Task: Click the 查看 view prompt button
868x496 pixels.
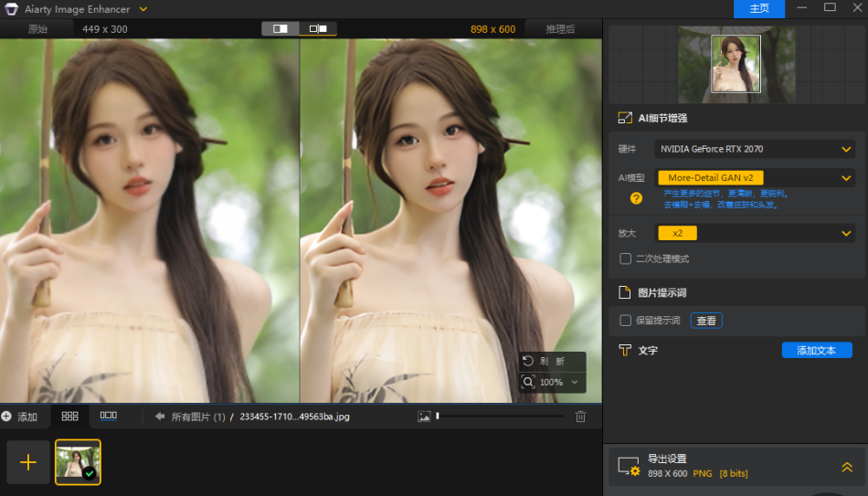Action: (706, 321)
